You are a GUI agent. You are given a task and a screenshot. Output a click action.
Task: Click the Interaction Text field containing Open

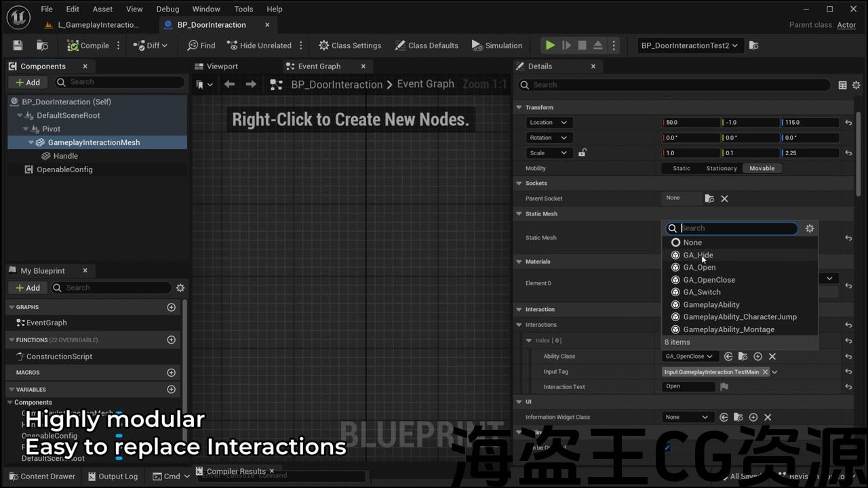coord(688,386)
